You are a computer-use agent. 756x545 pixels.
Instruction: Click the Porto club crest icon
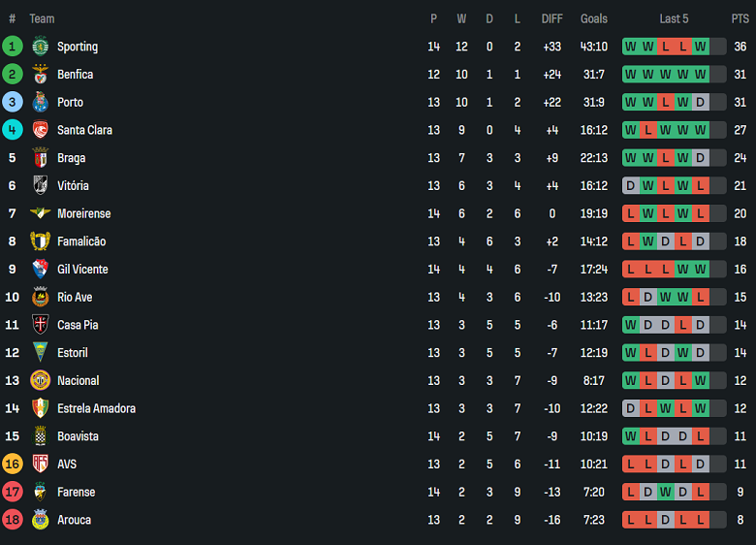tap(40, 102)
